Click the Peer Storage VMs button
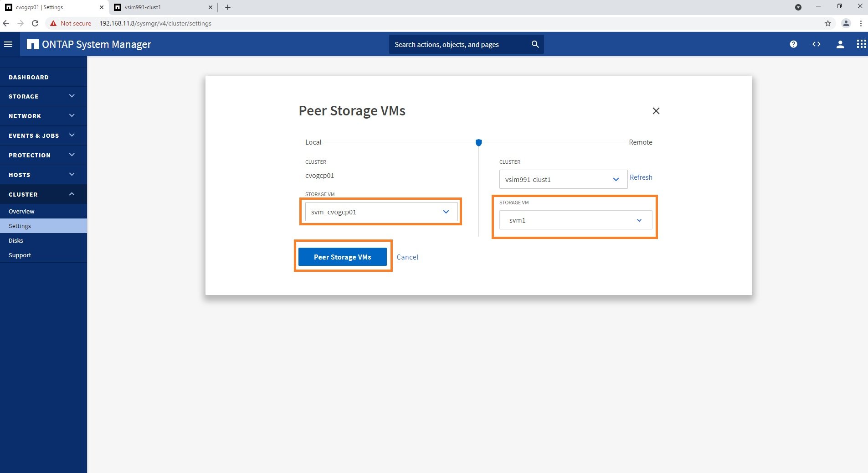 coord(342,257)
